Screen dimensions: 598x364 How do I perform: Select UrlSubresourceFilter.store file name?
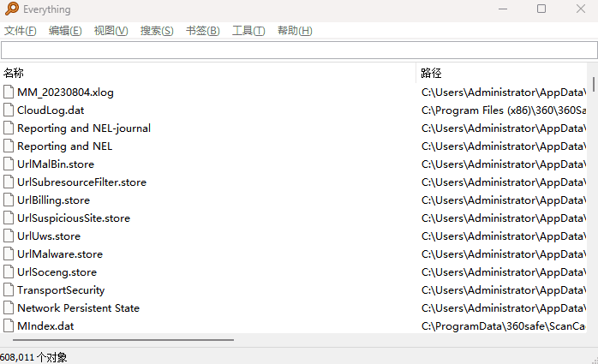[x=81, y=182]
